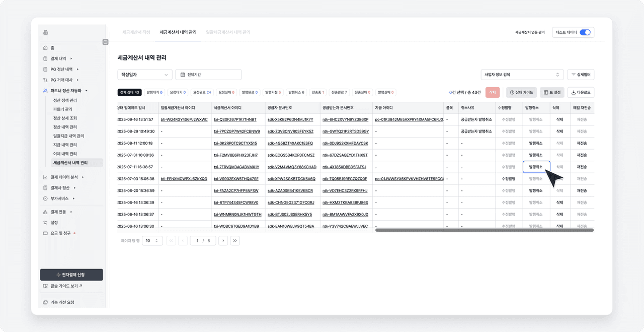Click the logo icon atop the sidebar
This screenshot has width=644, height=332.
(46, 33)
